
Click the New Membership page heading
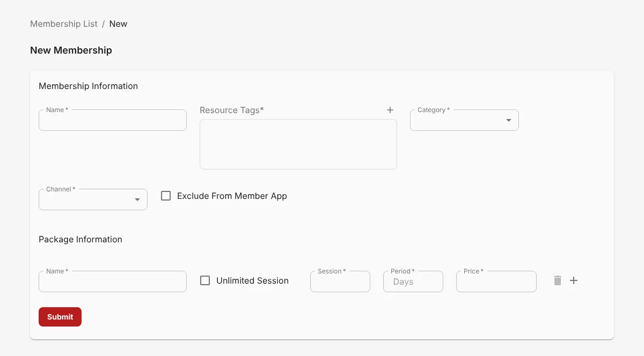point(71,50)
